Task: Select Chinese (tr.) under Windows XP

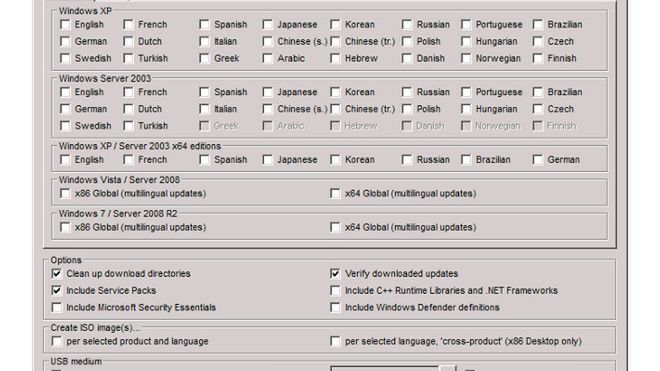Action: [335, 41]
